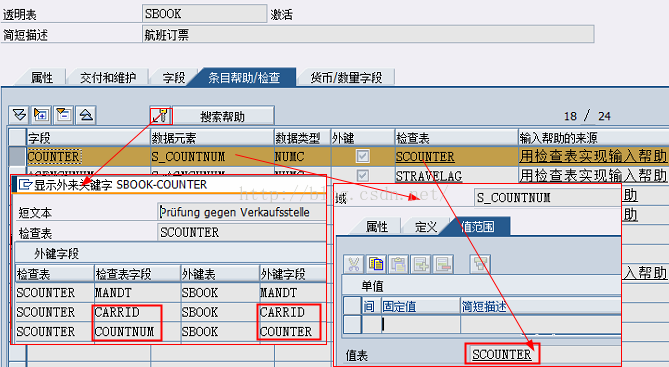This screenshot has height=367, width=669.
Task: Switch to the 定义 tab in domain panel
Action: pos(425,227)
